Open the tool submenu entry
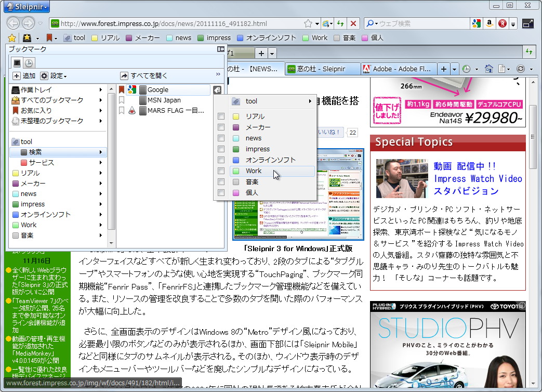Image resolution: width=542 pixels, height=392 pixels. tap(251, 101)
